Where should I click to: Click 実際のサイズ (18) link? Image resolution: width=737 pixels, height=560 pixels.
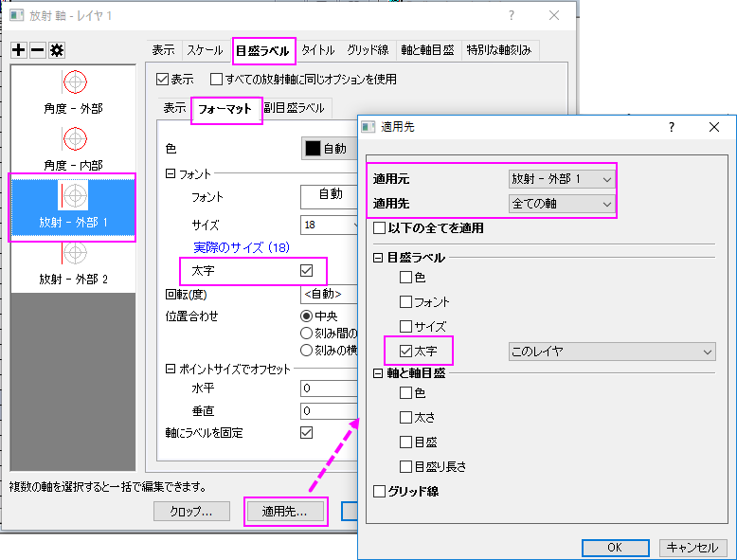(242, 248)
